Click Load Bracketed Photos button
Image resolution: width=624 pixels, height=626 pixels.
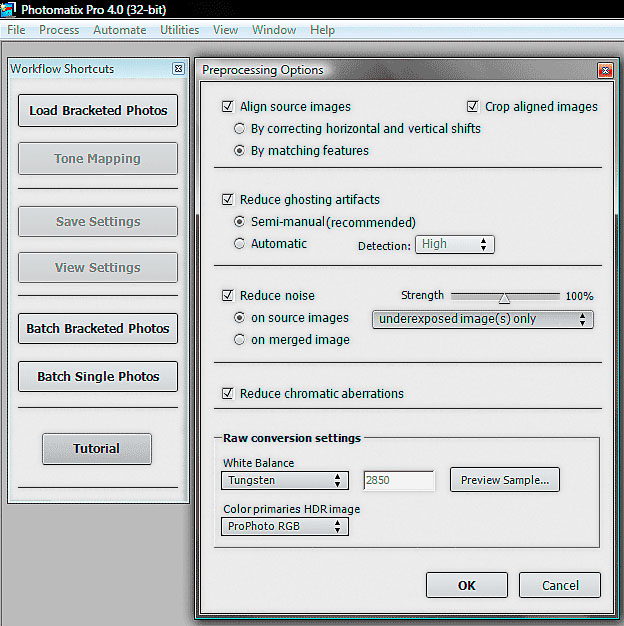pos(97,111)
